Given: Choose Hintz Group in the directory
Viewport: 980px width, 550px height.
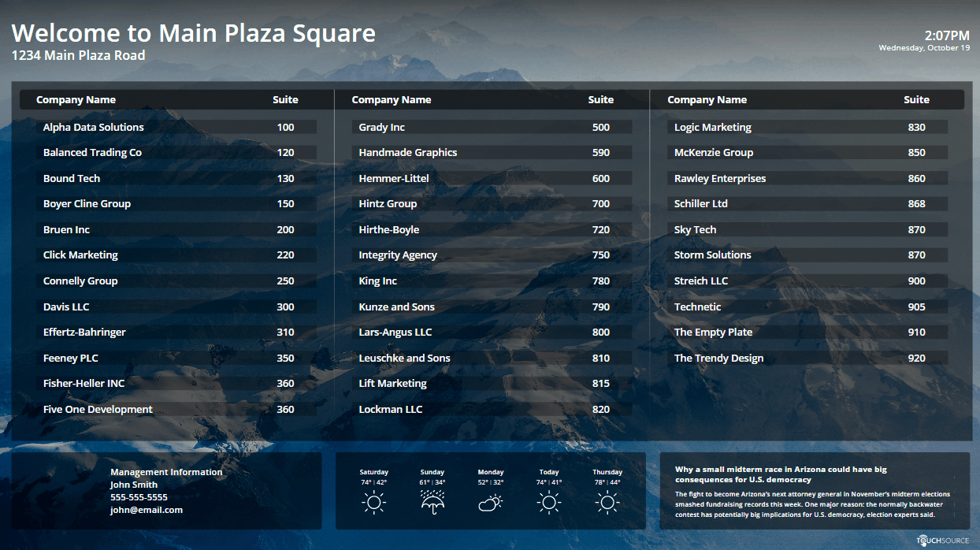Looking at the screenshot, I should 491,203.
